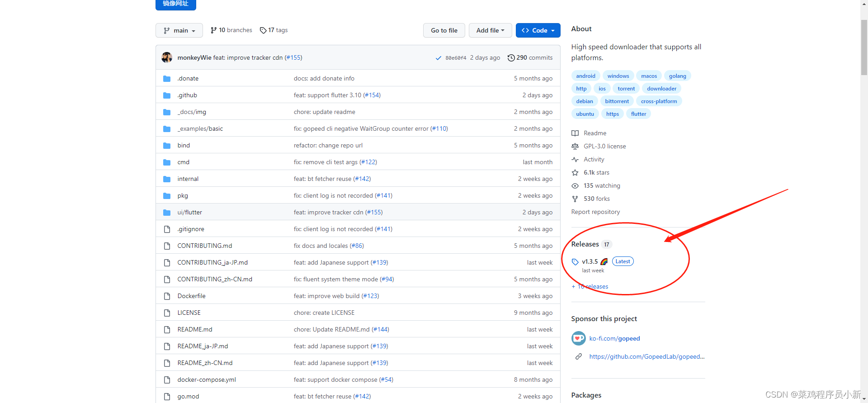Click the eye icon beside 135 watching
Image resolution: width=868 pixels, height=403 pixels.
pyautogui.click(x=575, y=186)
